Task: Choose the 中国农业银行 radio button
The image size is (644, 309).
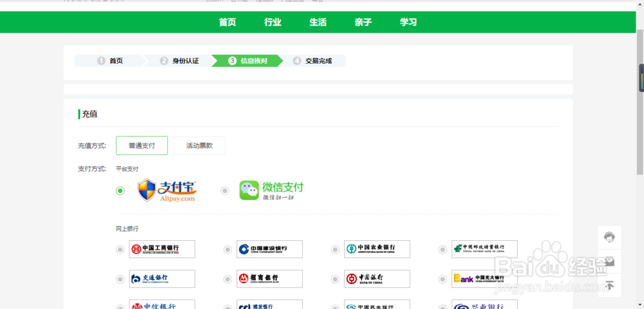Action: [335, 250]
